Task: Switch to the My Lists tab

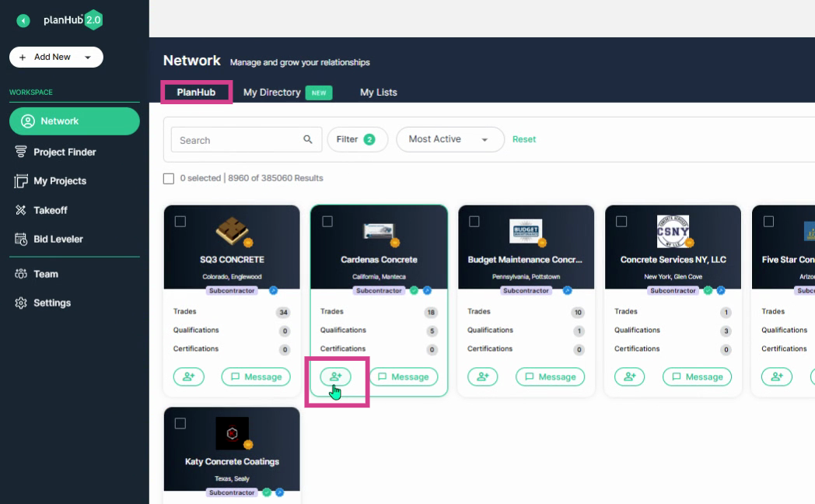Action: point(379,93)
